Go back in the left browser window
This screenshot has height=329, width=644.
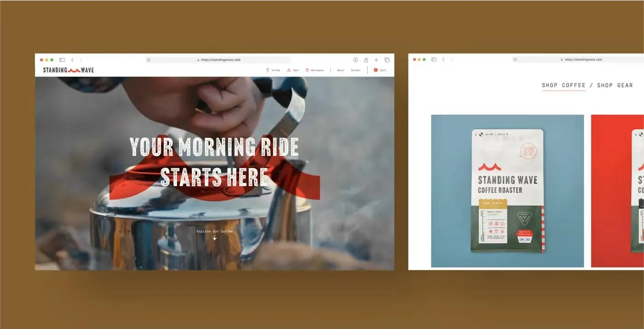click(x=72, y=60)
